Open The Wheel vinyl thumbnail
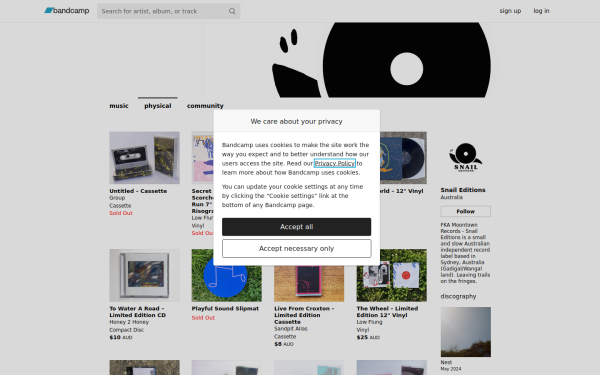This screenshot has width=600, height=375. click(x=391, y=276)
